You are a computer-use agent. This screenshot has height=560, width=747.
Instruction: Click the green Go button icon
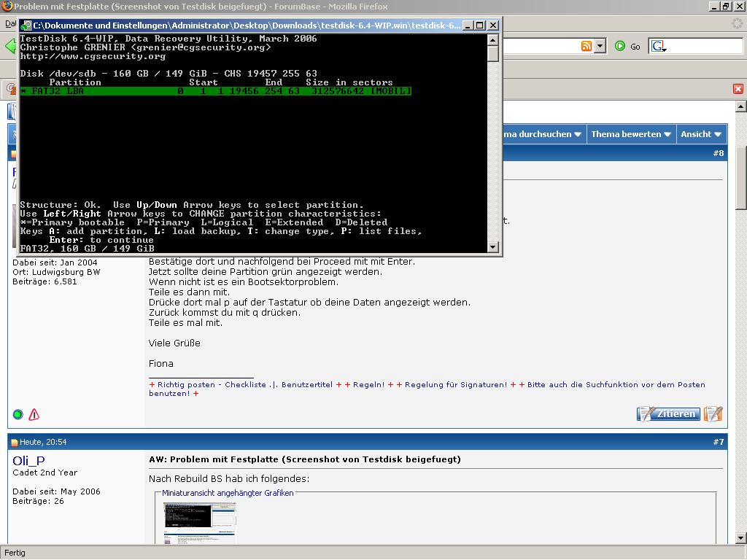click(x=620, y=46)
